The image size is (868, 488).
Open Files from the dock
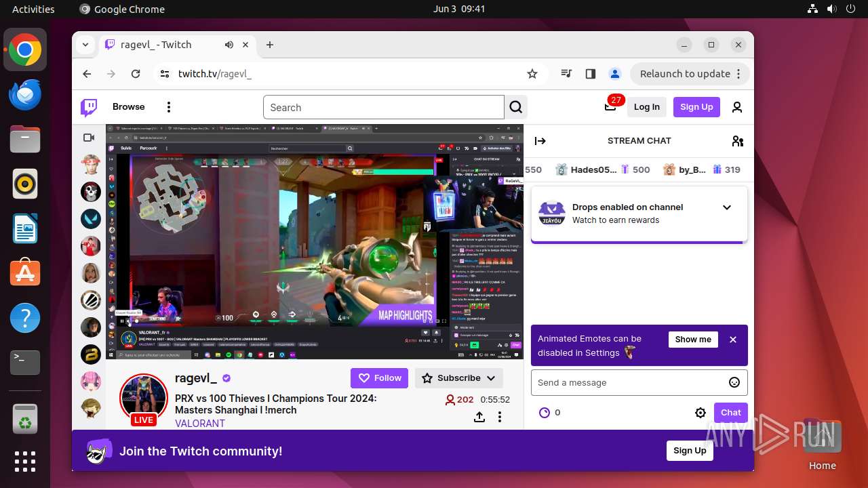(25, 139)
